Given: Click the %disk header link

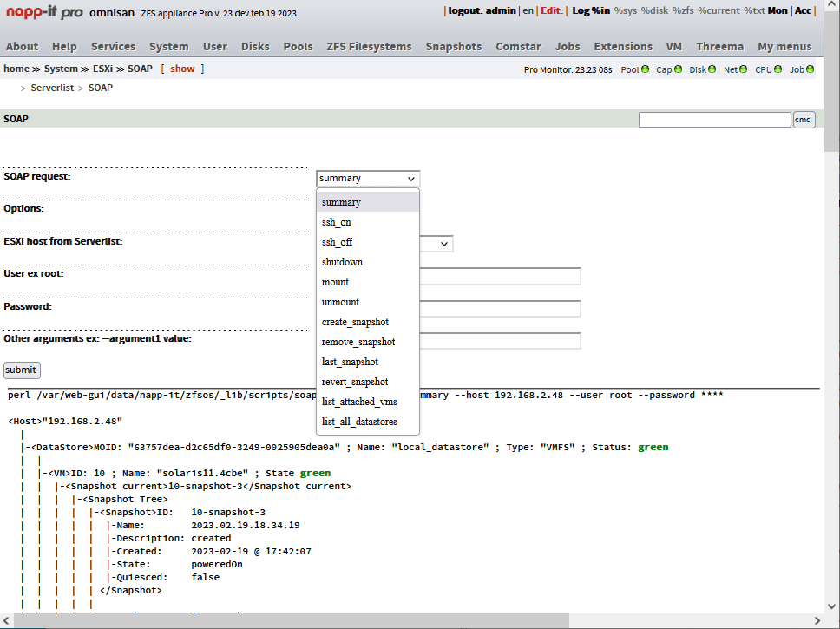Looking at the screenshot, I should pos(654,10).
